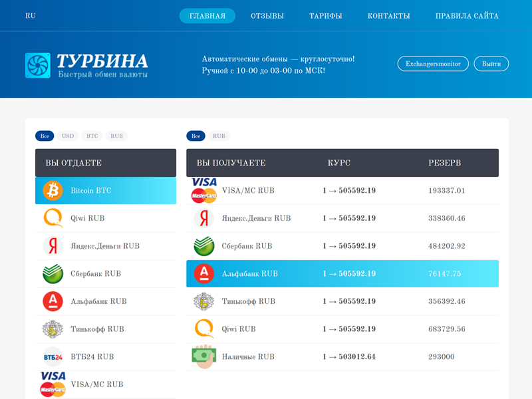Image resolution: width=532 pixels, height=399 pixels.
Task: Click the ВЫ ПОЛУЧАЕТЕ column header
Action: 231,163
